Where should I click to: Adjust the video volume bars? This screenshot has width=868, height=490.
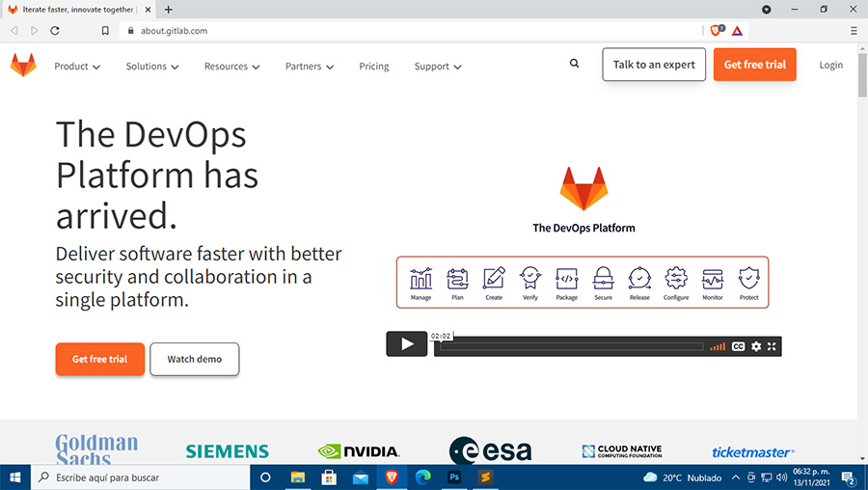pos(718,346)
